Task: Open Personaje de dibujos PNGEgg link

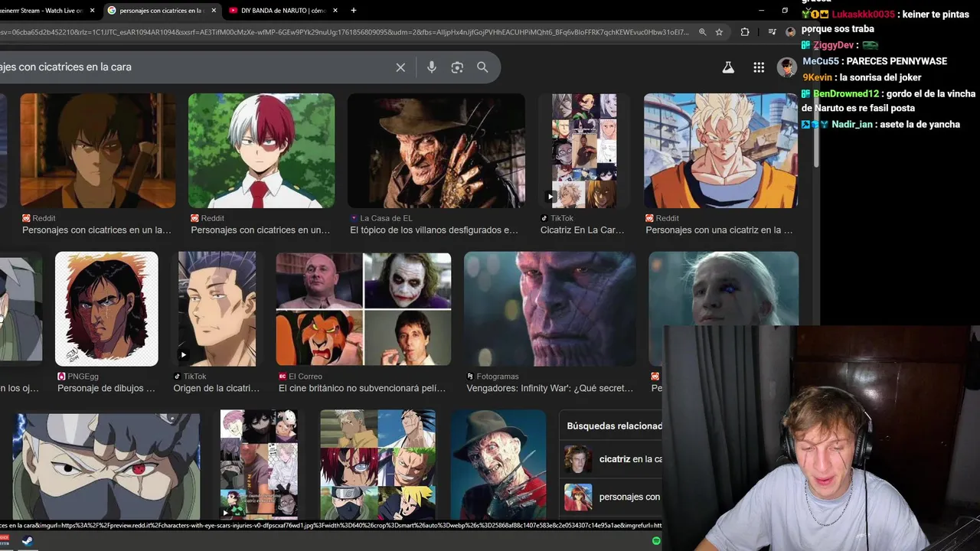Action: pyautogui.click(x=106, y=388)
